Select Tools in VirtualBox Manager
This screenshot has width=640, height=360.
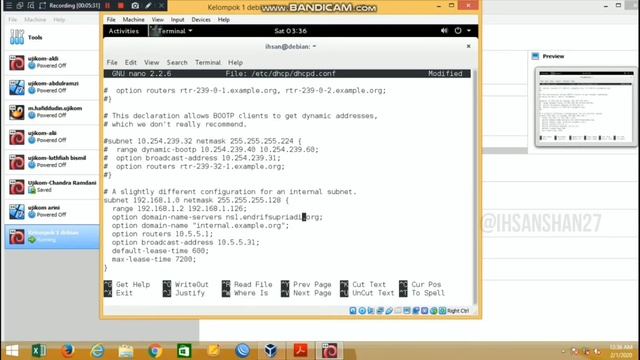point(51,38)
